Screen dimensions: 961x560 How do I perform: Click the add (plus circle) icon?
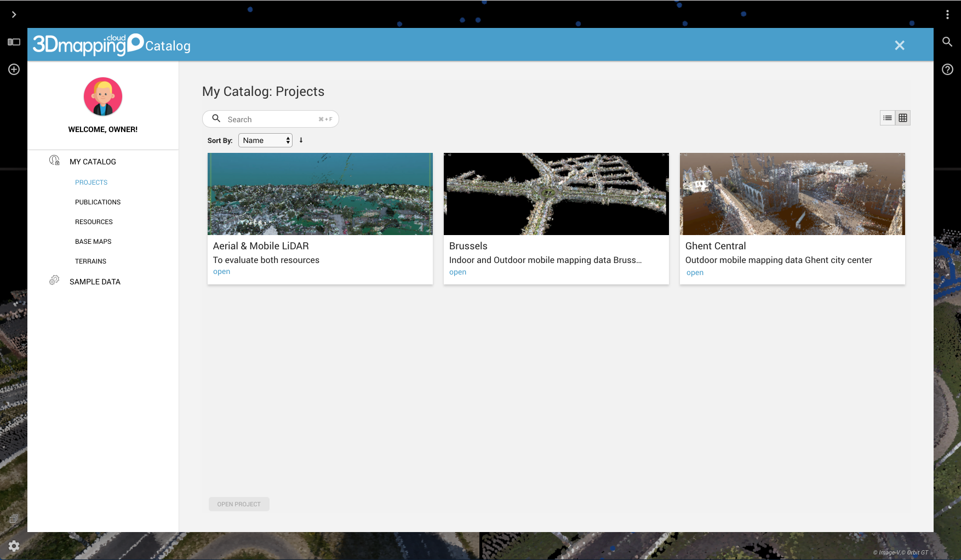(x=14, y=69)
